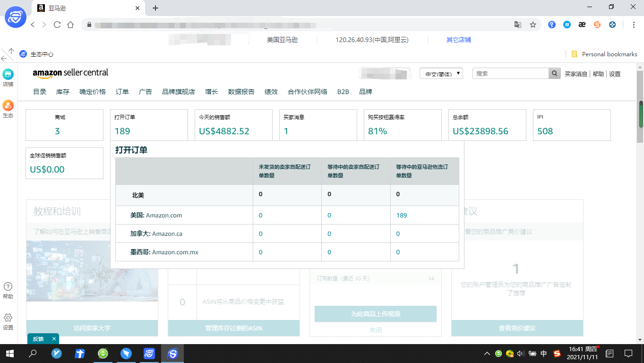Image resolution: width=644 pixels, height=363 pixels.
Task: Reload the page with the refresh icon
Action: click(56, 24)
